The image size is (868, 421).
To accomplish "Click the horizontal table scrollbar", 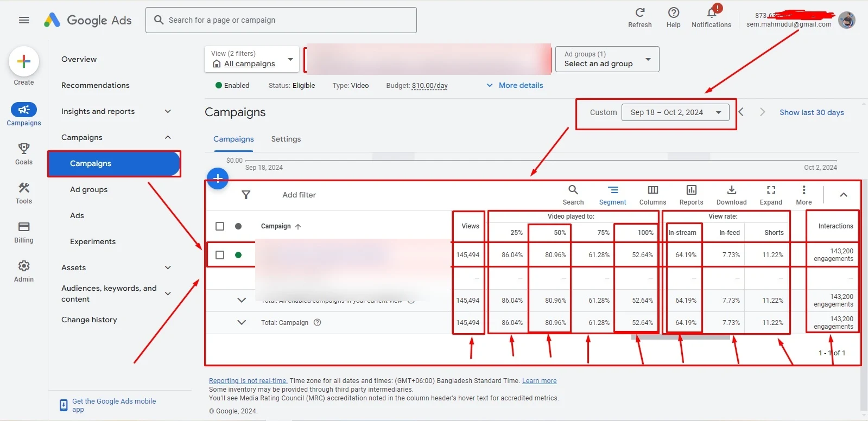I will 680,337.
